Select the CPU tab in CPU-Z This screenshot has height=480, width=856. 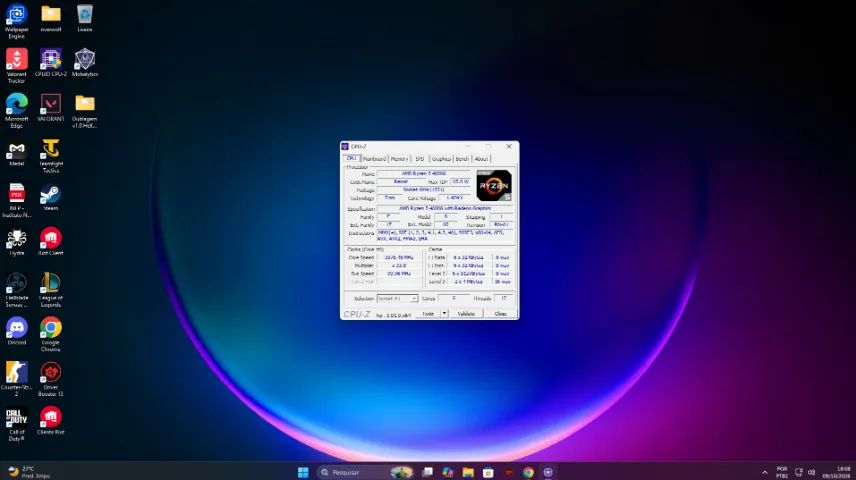click(352, 158)
